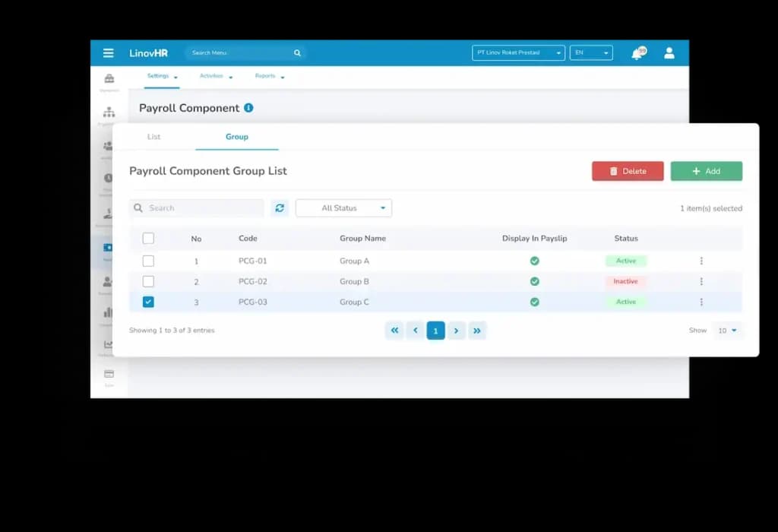Click the Display In Payslip check for Group A
The height and width of the screenshot is (532, 778).
(534, 261)
